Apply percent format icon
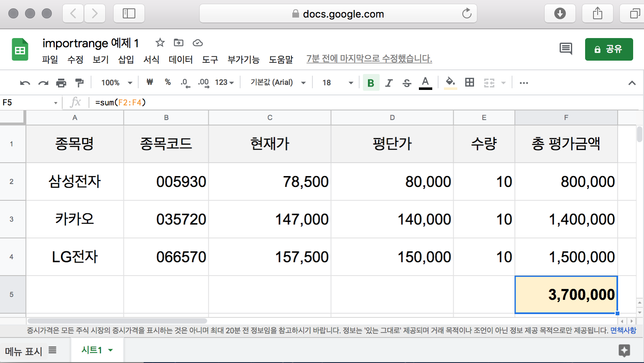The height and width of the screenshot is (363, 644). tap(168, 82)
